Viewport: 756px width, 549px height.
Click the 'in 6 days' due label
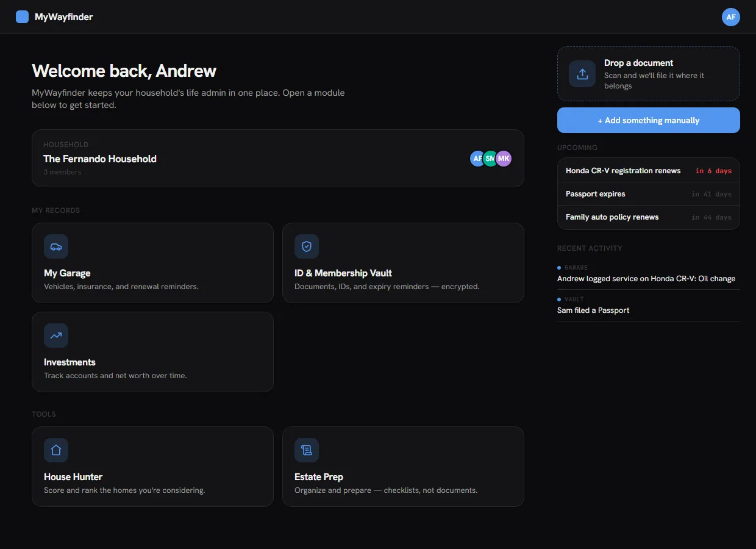point(713,171)
